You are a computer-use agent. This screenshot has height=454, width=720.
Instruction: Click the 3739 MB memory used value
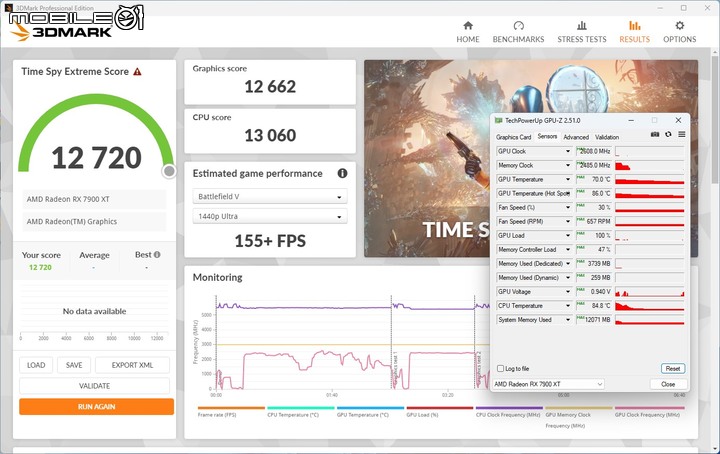click(599, 263)
